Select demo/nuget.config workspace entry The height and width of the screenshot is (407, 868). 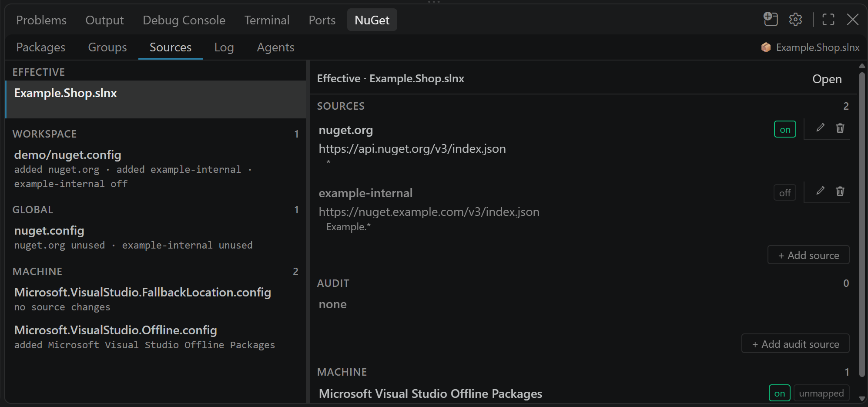155,169
